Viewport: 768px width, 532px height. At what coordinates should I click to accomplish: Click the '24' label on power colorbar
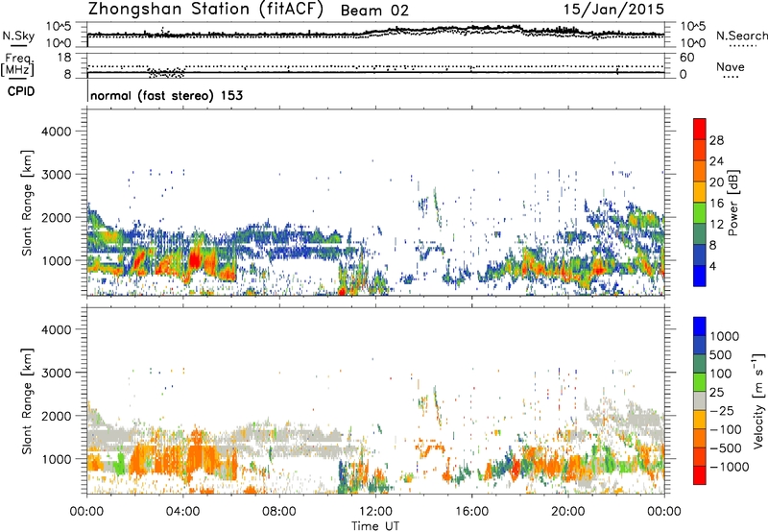[716, 161]
